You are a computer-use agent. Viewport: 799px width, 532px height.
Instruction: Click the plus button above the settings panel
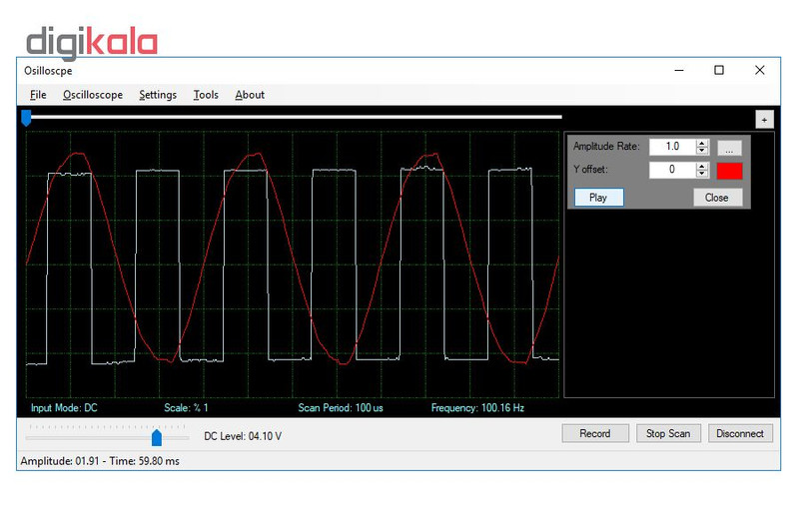765,119
